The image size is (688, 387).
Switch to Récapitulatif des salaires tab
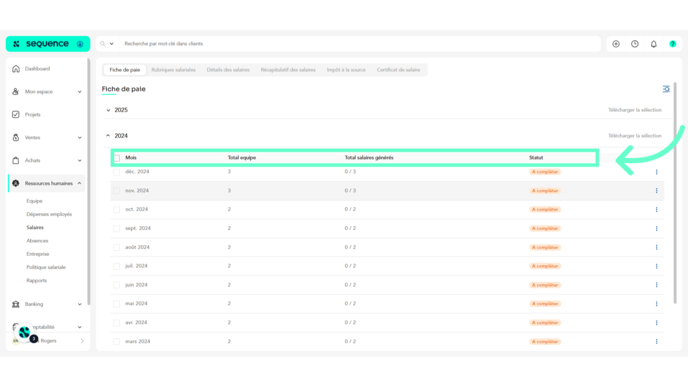[288, 70]
